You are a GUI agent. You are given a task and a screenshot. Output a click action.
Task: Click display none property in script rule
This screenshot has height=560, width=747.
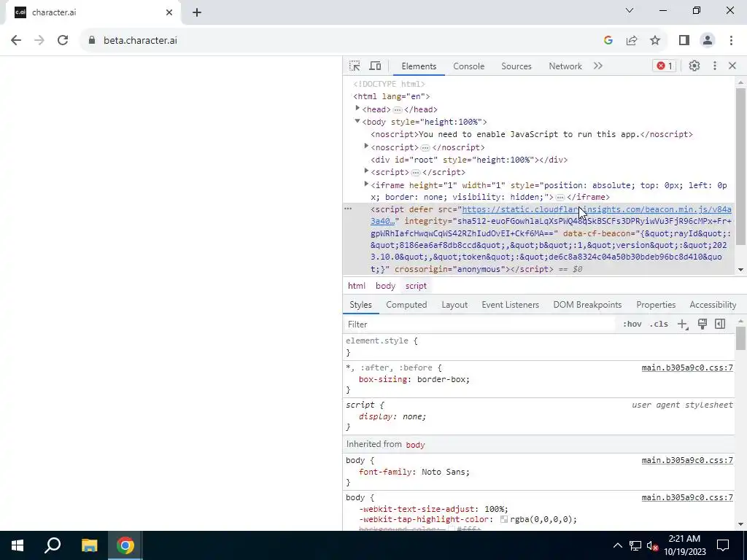tap(392, 416)
